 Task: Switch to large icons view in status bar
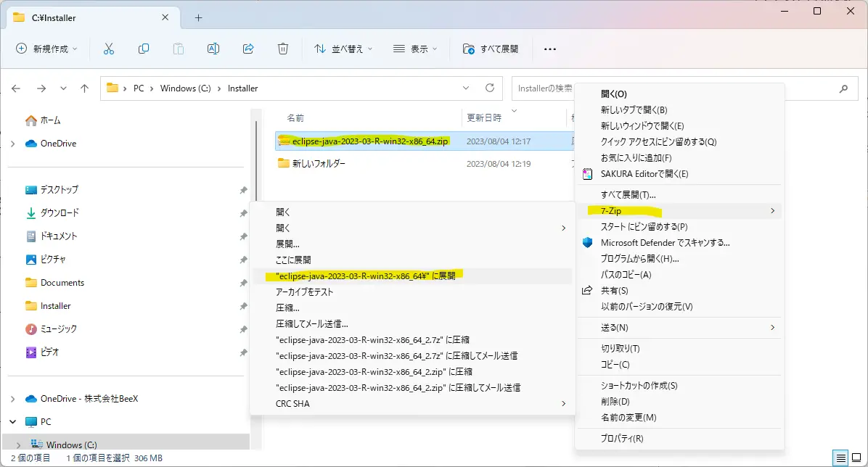tap(856, 458)
